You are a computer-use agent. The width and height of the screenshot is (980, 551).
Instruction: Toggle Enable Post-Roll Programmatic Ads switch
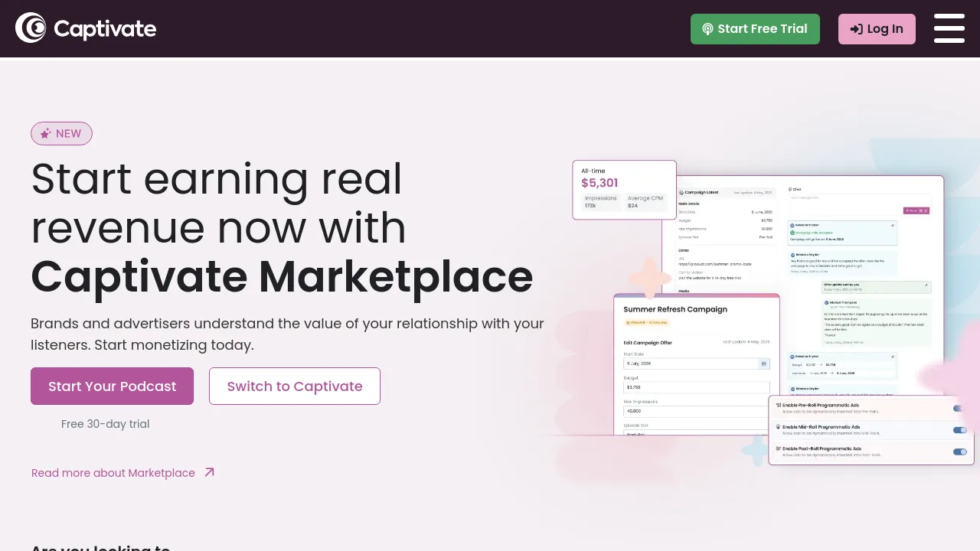[x=959, y=452]
